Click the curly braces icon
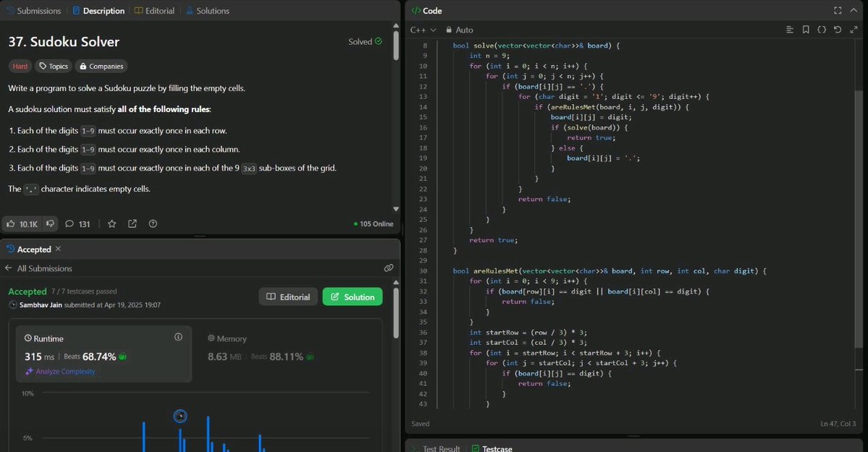This screenshot has width=868, height=452. click(x=822, y=30)
